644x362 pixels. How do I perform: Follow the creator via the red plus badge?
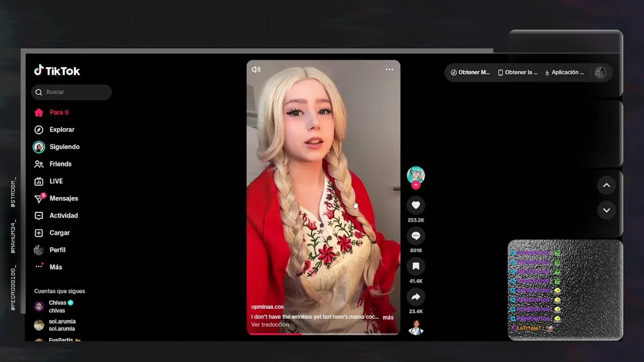[416, 185]
